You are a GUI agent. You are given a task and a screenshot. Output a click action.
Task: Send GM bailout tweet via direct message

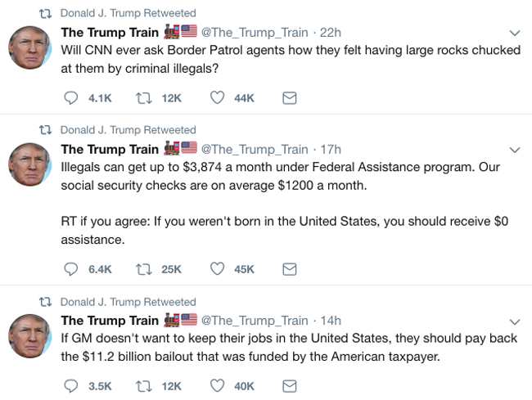289,386
